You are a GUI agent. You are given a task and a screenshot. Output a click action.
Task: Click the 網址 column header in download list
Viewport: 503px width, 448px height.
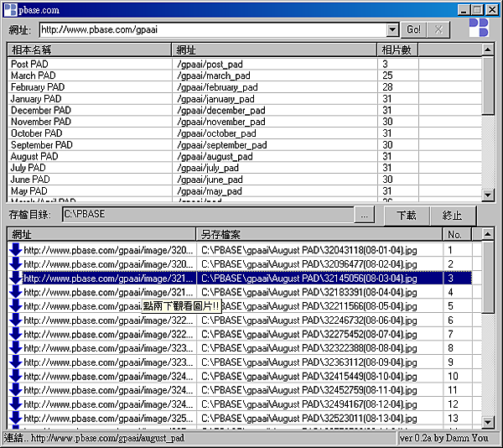point(101,235)
